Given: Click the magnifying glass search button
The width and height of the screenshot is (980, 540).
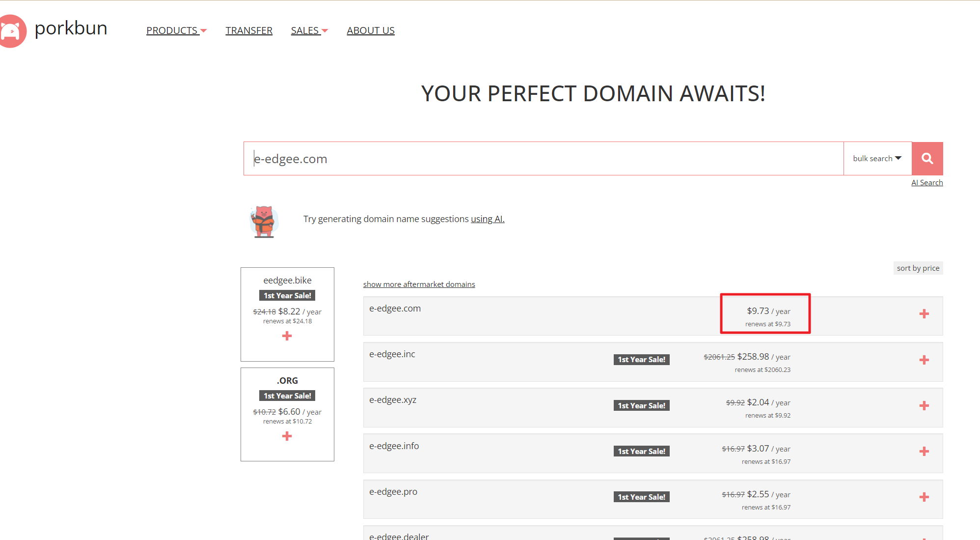Looking at the screenshot, I should (927, 159).
